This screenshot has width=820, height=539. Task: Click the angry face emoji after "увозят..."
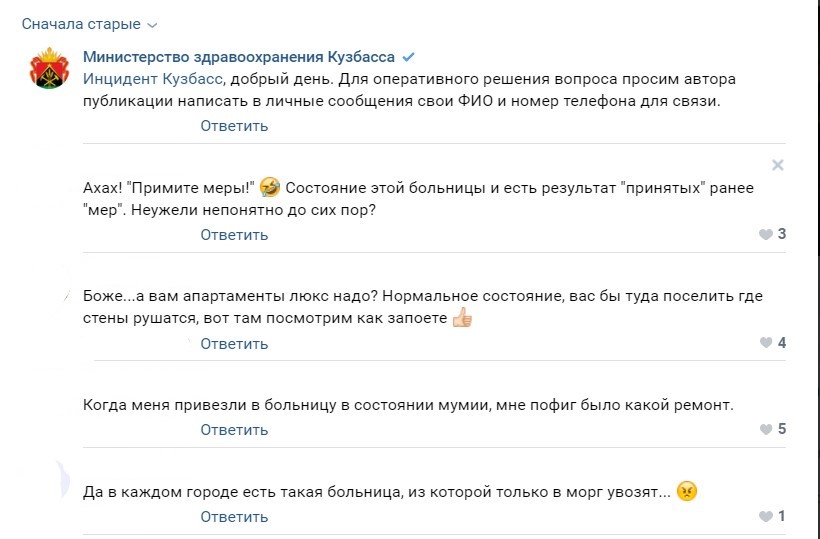(x=687, y=491)
